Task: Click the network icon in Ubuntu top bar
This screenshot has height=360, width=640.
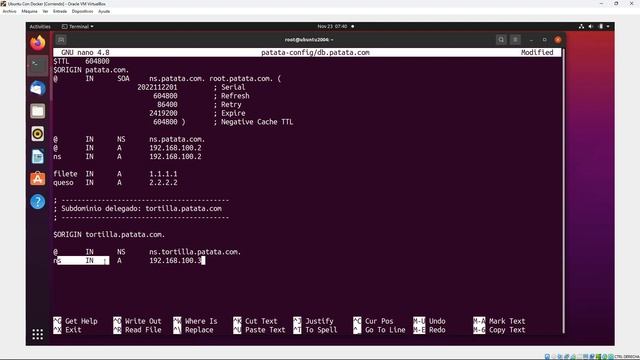Action: point(581,27)
